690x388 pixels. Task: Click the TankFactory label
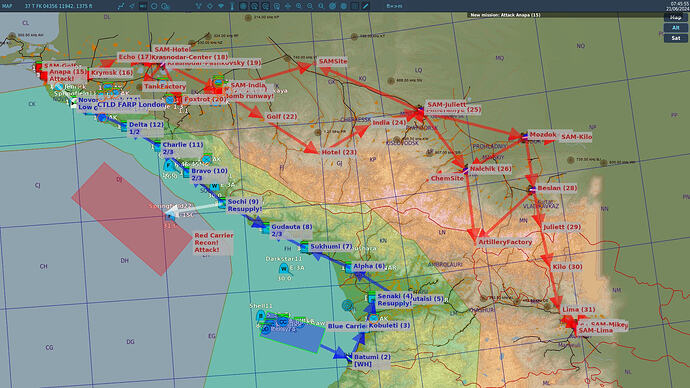click(x=165, y=87)
